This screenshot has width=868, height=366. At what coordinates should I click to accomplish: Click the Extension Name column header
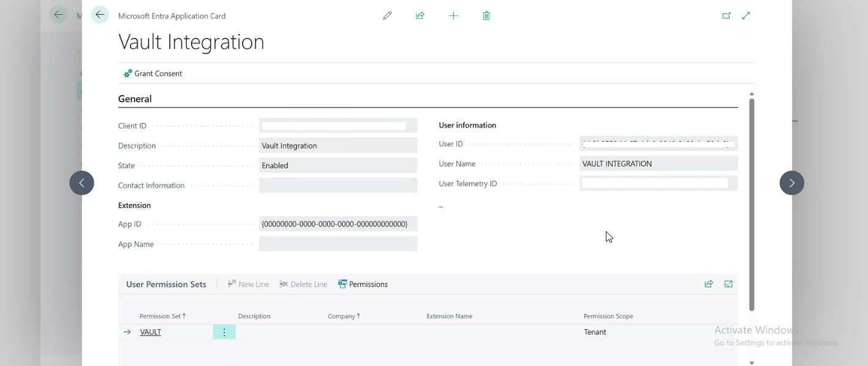click(x=449, y=316)
